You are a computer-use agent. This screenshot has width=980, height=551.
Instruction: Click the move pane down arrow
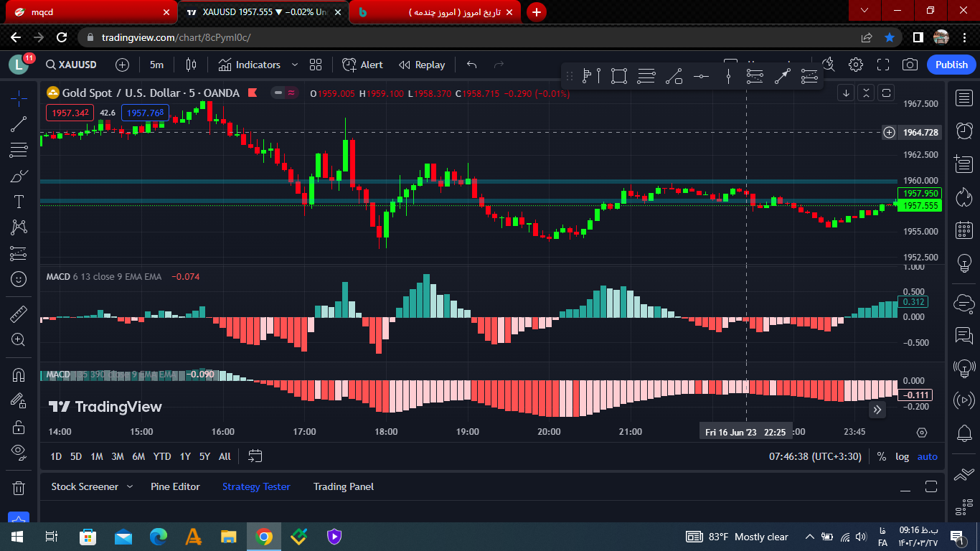pyautogui.click(x=847, y=93)
